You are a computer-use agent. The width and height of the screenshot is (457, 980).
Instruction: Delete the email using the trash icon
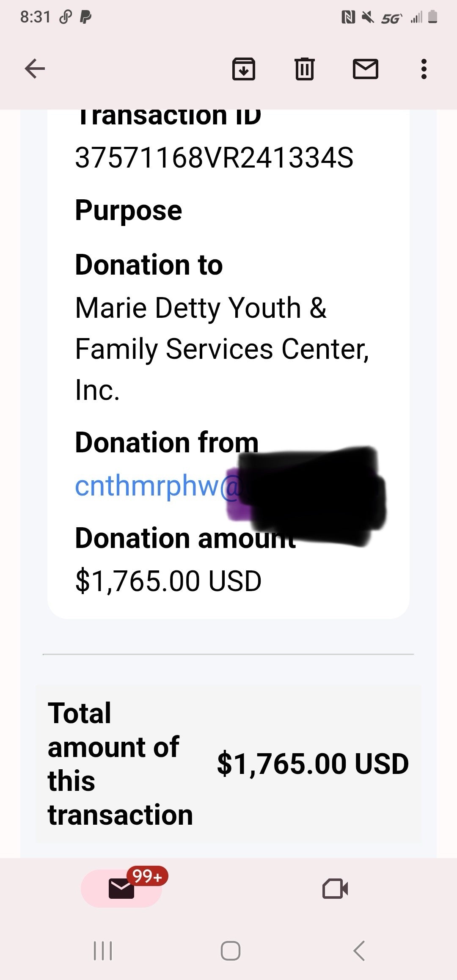click(x=304, y=69)
